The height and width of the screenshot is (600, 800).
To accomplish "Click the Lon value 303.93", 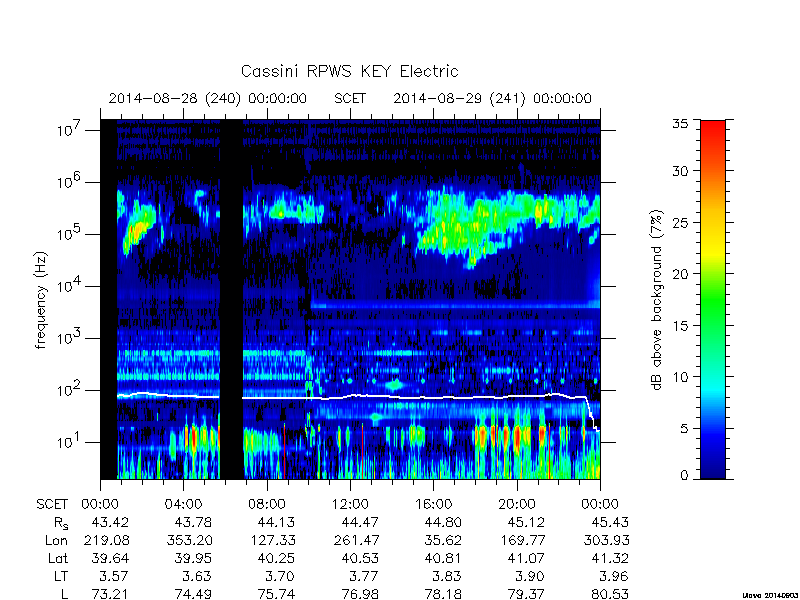I will point(606,540).
